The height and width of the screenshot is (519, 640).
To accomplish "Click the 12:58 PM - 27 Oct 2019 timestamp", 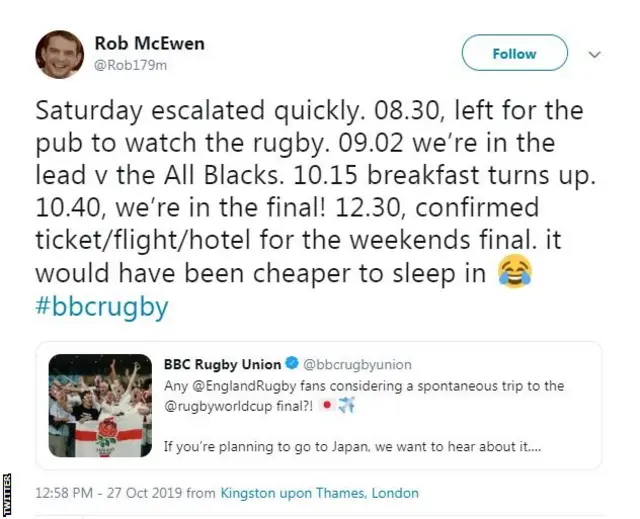I will (109, 493).
